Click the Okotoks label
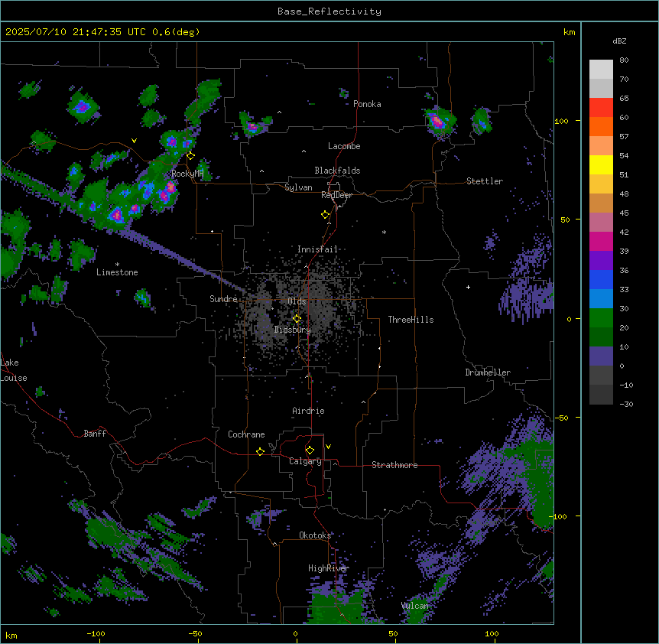Image resolution: width=659 pixels, height=644 pixels. (x=315, y=535)
